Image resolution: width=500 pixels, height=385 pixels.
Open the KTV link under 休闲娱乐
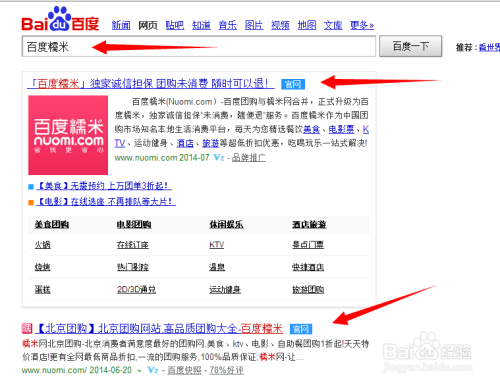(x=217, y=245)
